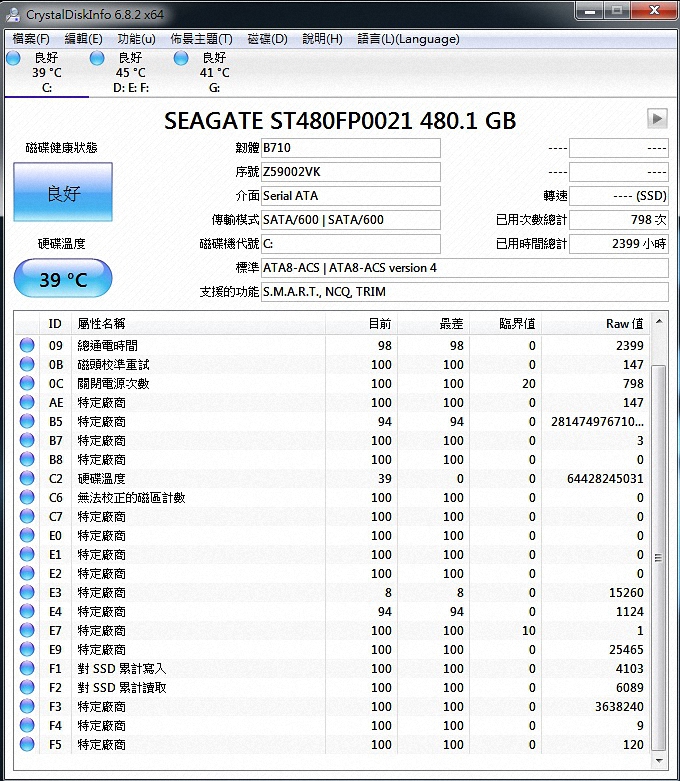Click status icon of attribute E1

pyautogui.click(x=27, y=554)
